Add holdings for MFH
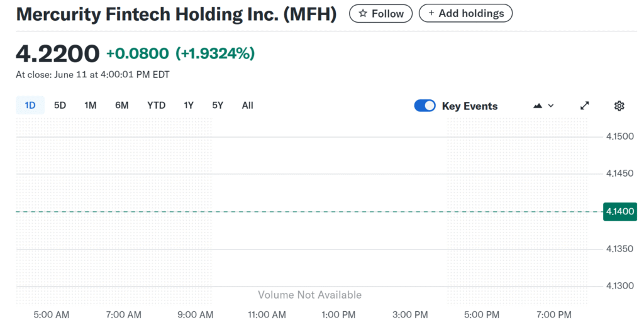 pos(466,13)
